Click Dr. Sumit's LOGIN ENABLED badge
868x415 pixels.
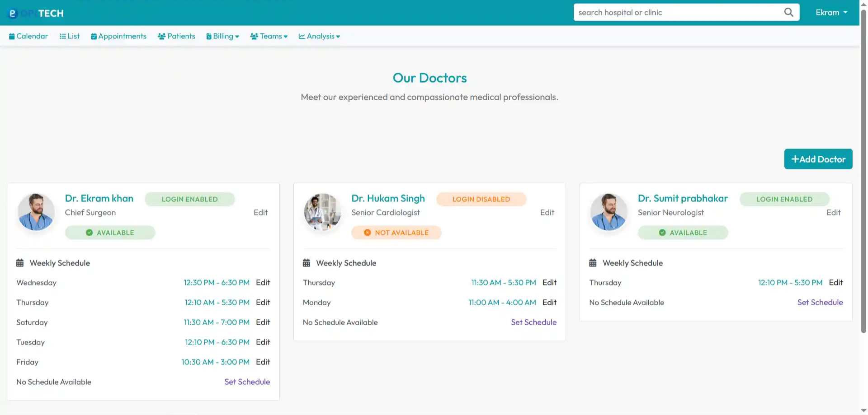[784, 199]
